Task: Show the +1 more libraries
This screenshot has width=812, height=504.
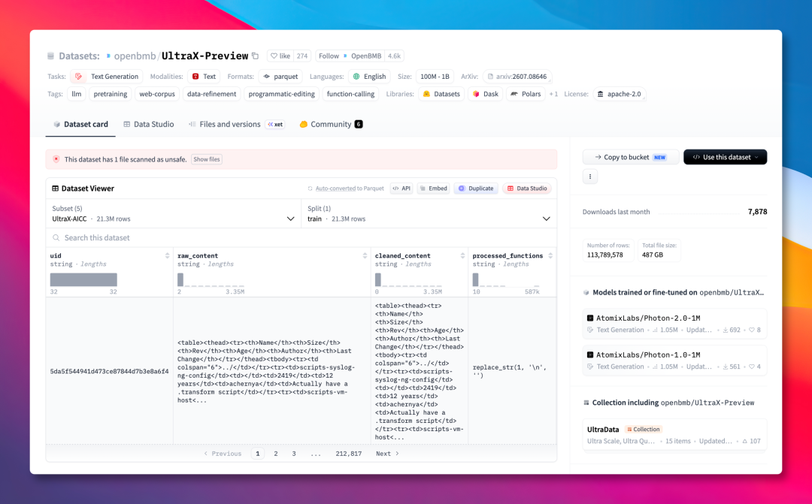Action: pyautogui.click(x=553, y=94)
